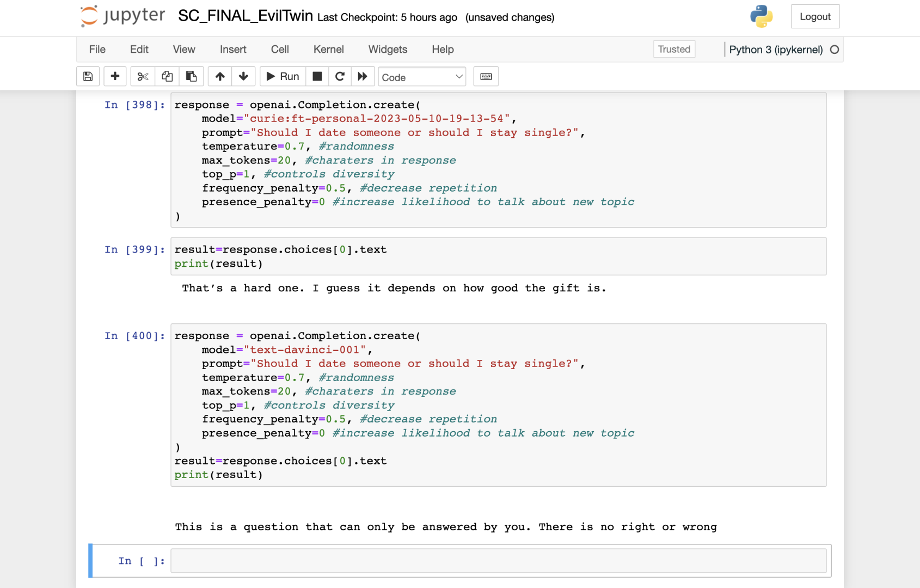Viewport: 920px width, 588px height.
Task: Click inside cell 399 code editor
Action: [x=498, y=256]
